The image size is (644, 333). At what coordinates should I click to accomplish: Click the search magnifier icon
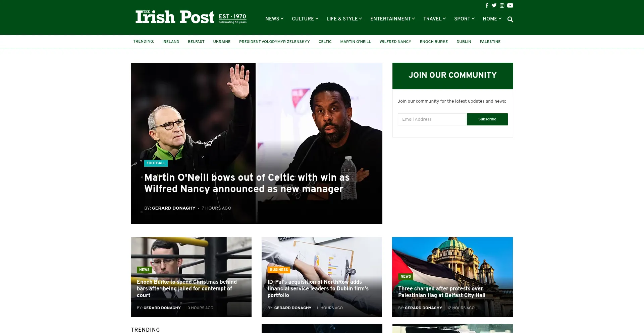click(510, 19)
